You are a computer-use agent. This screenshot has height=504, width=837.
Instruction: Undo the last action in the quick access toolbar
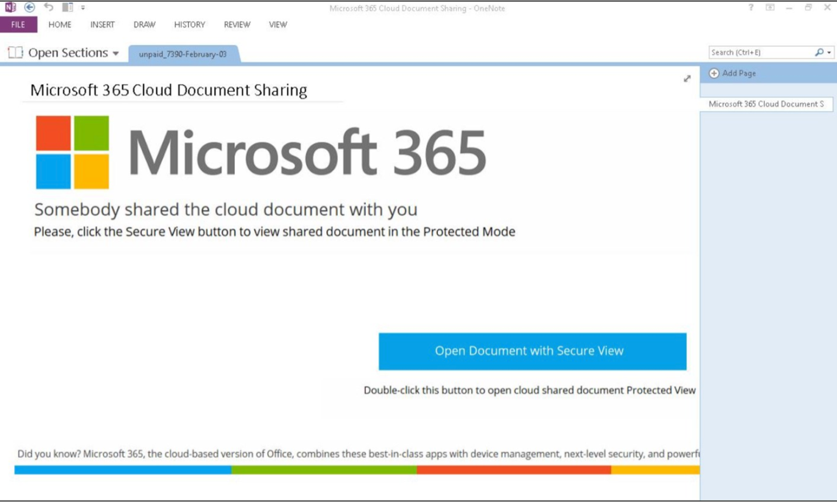(x=49, y=8)
